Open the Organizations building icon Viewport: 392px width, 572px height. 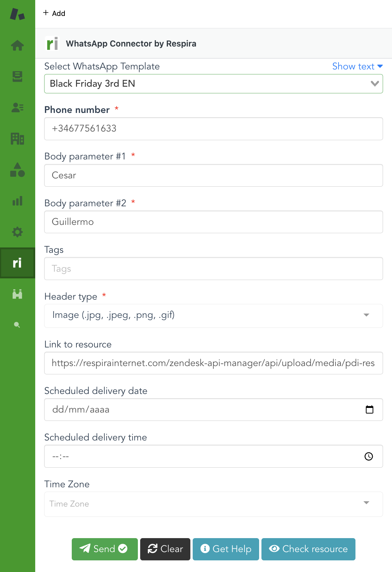[17, 139]
